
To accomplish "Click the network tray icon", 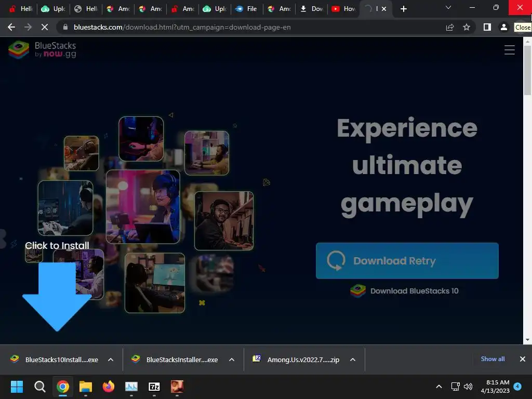I will pos(455,387).
